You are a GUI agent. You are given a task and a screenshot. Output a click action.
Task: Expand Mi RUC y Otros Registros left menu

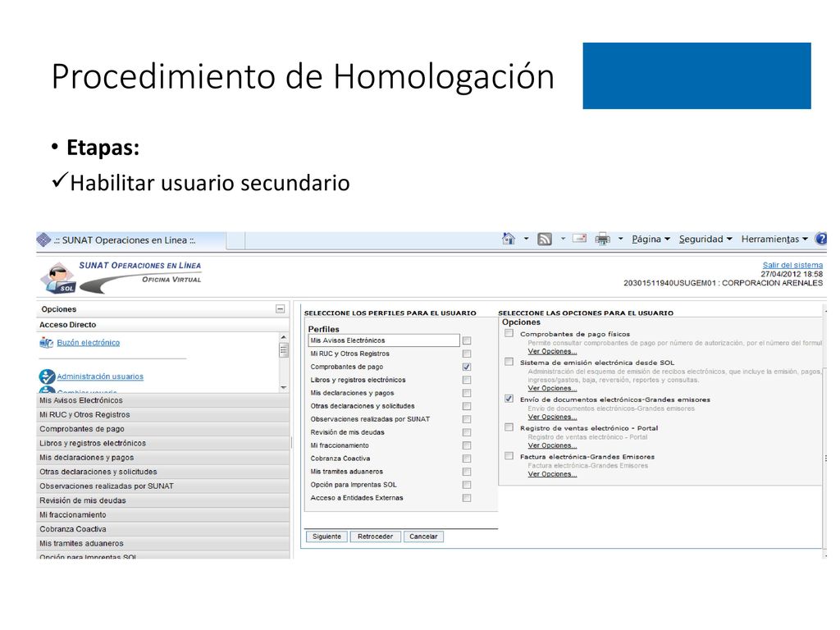[x=163, y=414]
